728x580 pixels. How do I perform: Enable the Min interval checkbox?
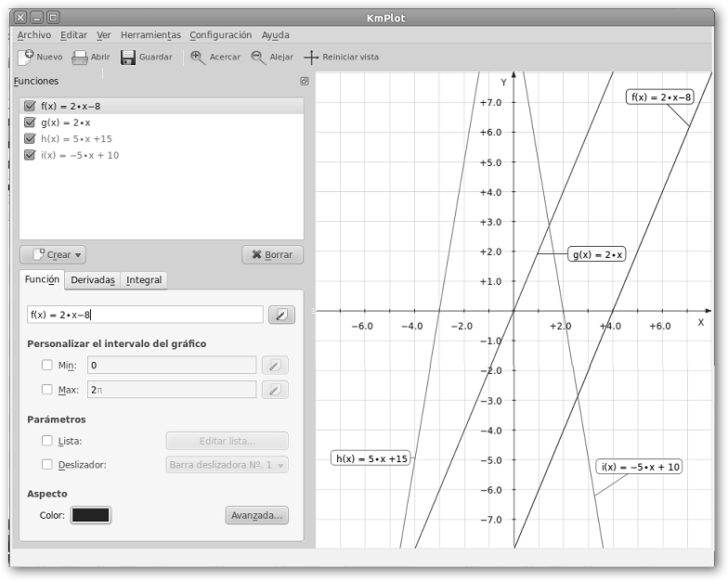click(47, 365)
